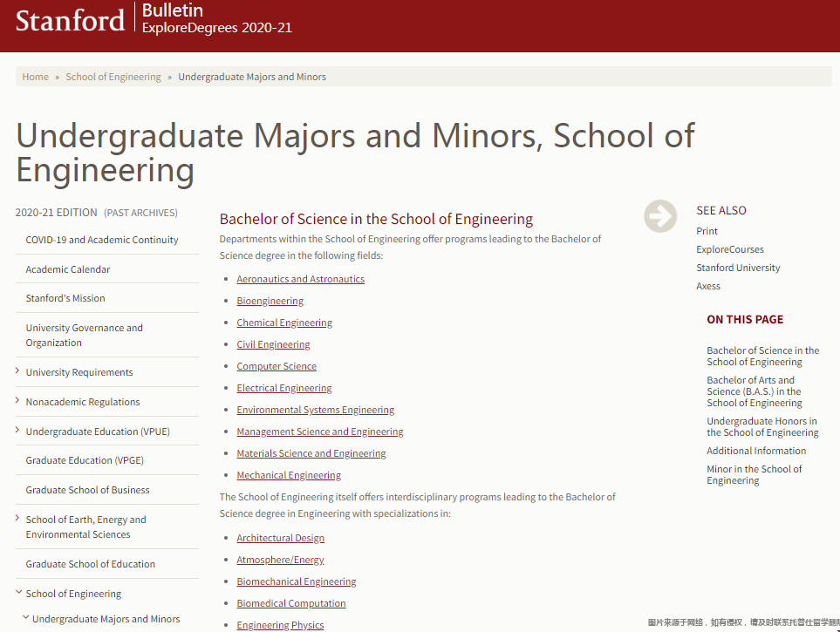Image resolution: width=840 pixels, height=632 pixels.
Task: Follow the Atmosphere/Energy link
Action: (x=280, y=560)
